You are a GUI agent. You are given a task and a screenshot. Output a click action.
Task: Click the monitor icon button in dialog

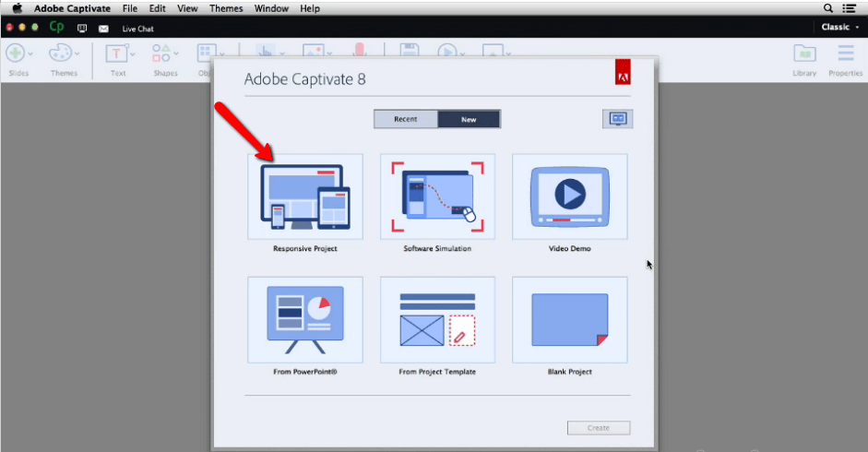[x=618, y=119]
